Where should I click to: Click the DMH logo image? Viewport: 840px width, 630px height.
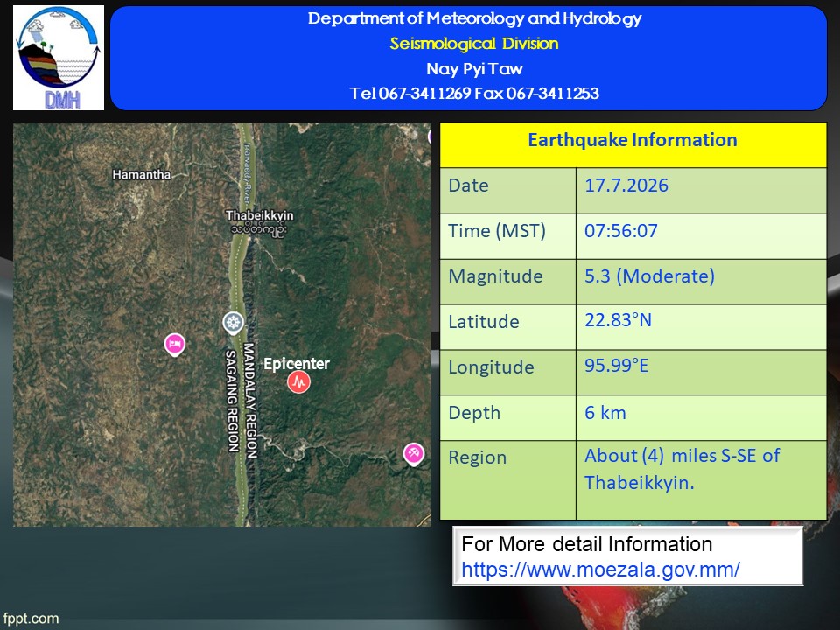point(59,58)
